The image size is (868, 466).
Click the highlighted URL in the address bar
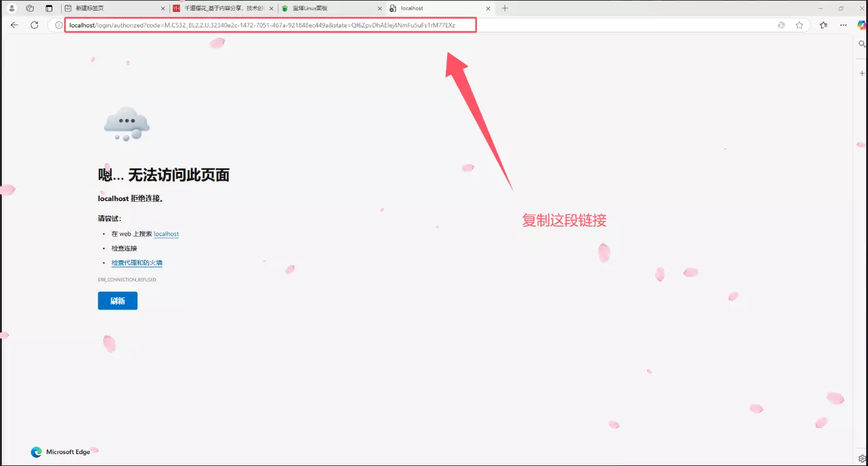268,25
